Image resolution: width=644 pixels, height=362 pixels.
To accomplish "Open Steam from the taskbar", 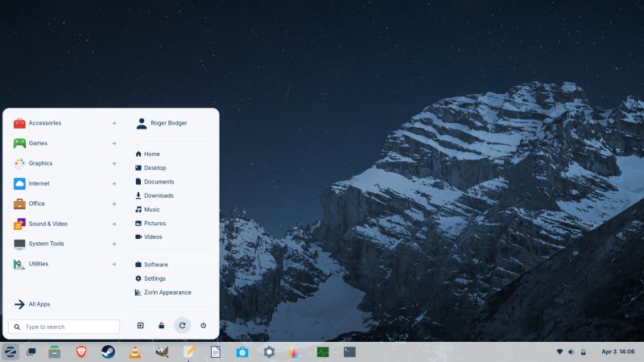I will pyautogui.click(x=107, y=352).
